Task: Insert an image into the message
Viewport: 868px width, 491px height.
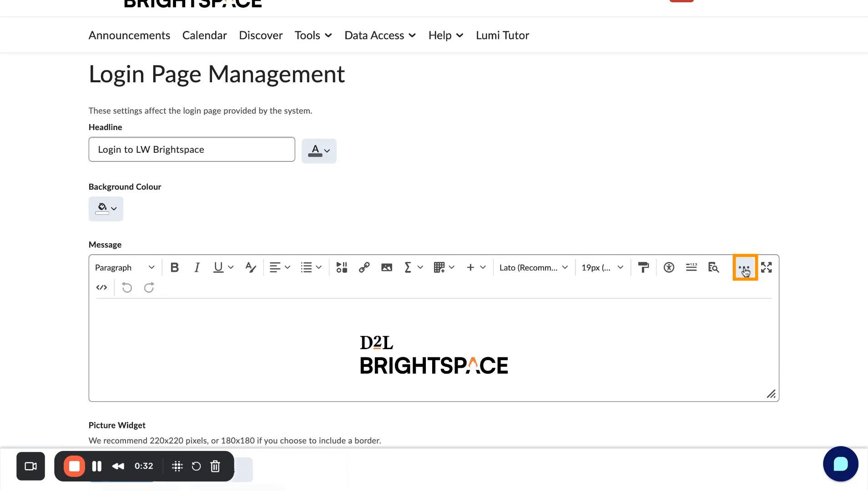Action: pos(387,267)
